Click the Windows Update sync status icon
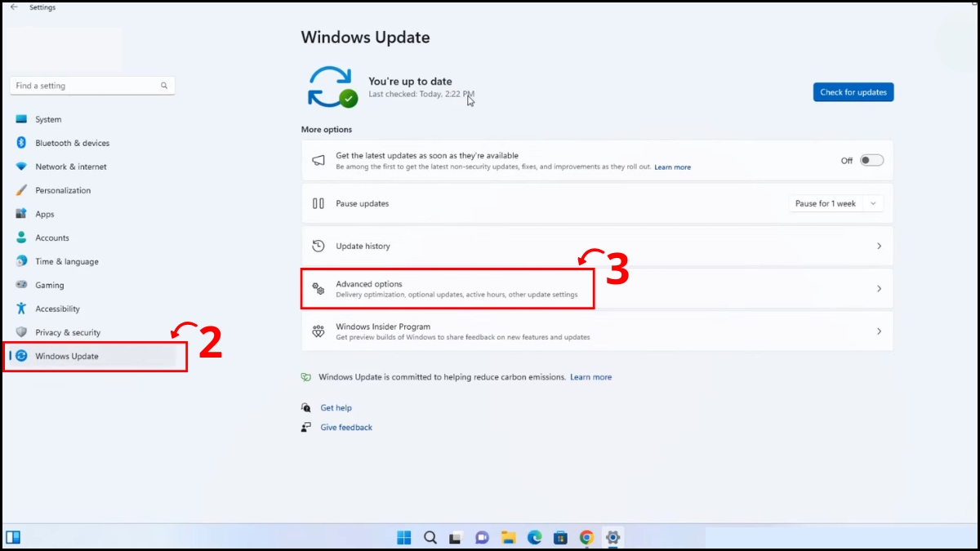980x551 pixels. click(x=332, y=87)
